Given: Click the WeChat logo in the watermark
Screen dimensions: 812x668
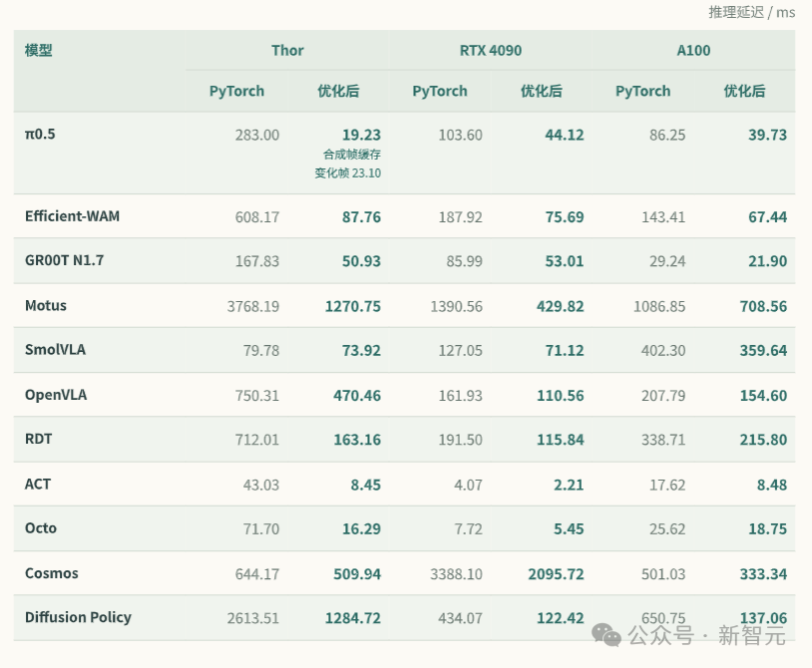Looking at the screenshot, I should (x=607, y=635).
